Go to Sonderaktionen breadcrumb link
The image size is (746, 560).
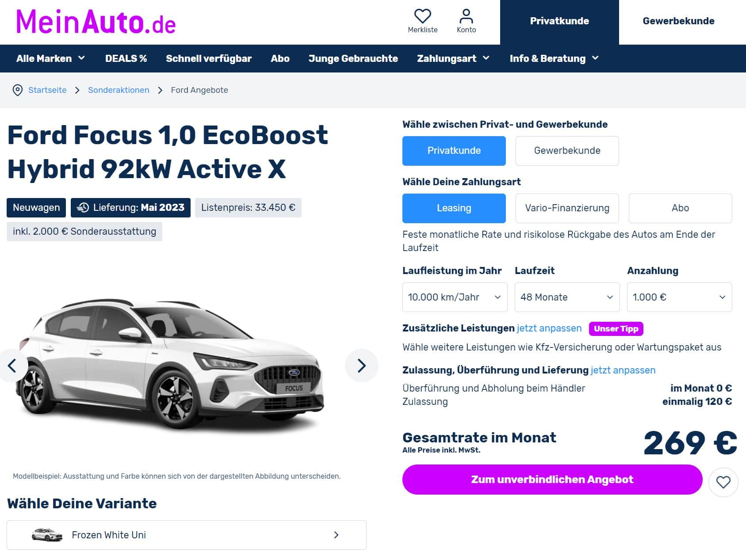(119, 90)
